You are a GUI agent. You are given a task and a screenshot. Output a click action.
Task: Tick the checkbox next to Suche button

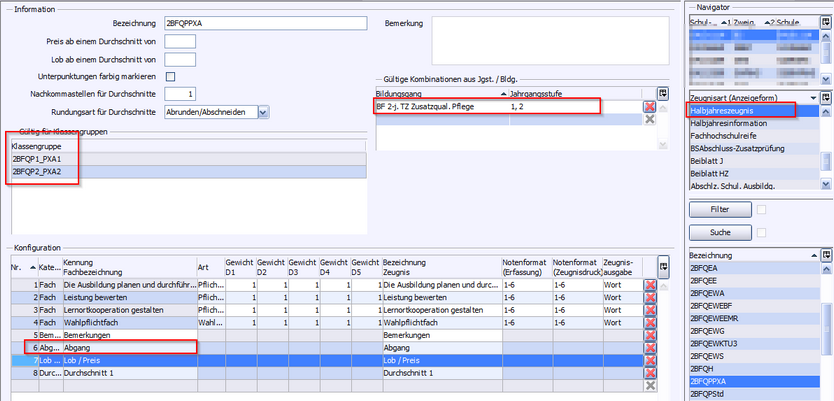click(x=760, y=233)
